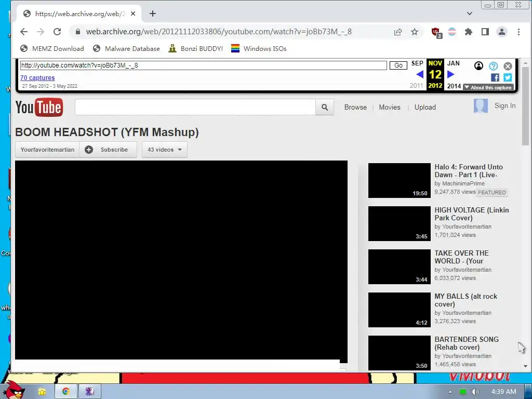
Task: Open the Browse menu item
Action: pyautogui.click(x=355, y=107)
